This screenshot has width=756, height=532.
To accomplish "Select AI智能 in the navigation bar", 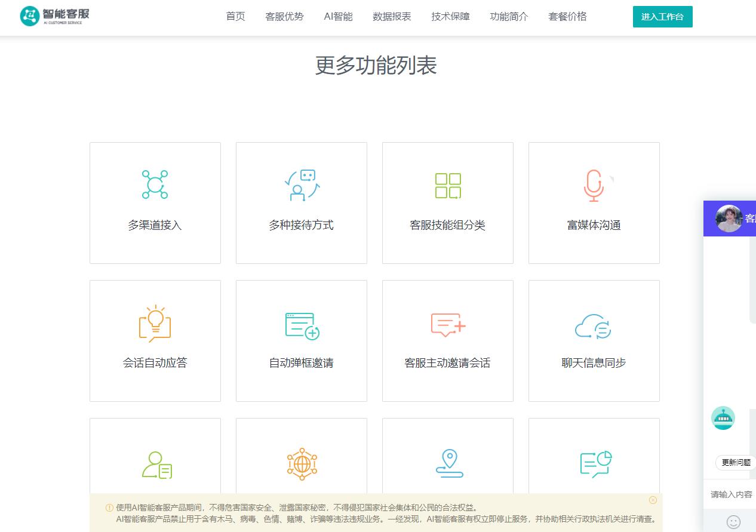I will [338, 17].
